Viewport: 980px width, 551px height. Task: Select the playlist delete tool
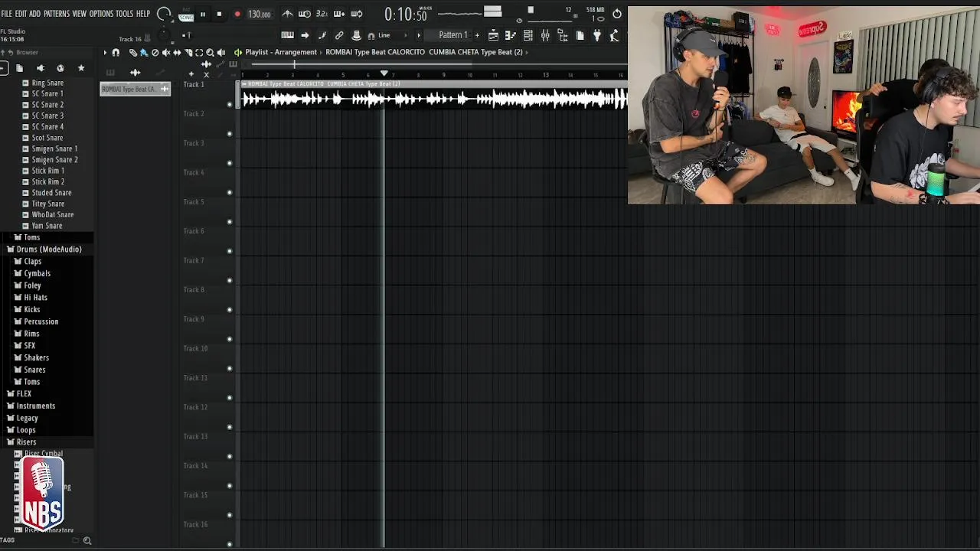pos(155,52)
